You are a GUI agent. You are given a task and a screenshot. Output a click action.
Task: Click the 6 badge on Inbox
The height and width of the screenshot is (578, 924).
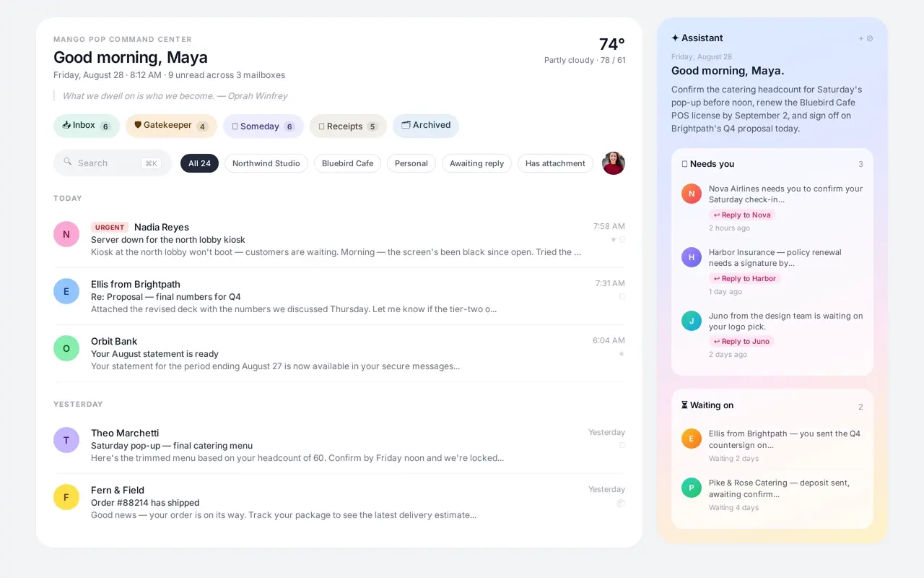click(105, 126)
